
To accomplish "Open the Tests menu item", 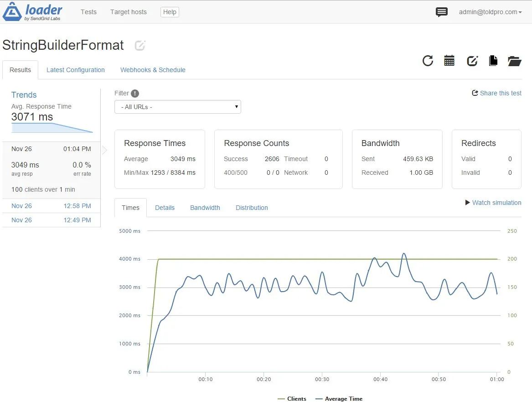I will [88, 12].
